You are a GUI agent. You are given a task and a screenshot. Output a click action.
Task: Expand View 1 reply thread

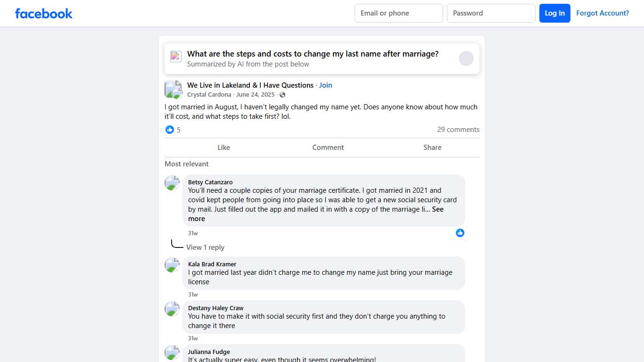(205, 247)
